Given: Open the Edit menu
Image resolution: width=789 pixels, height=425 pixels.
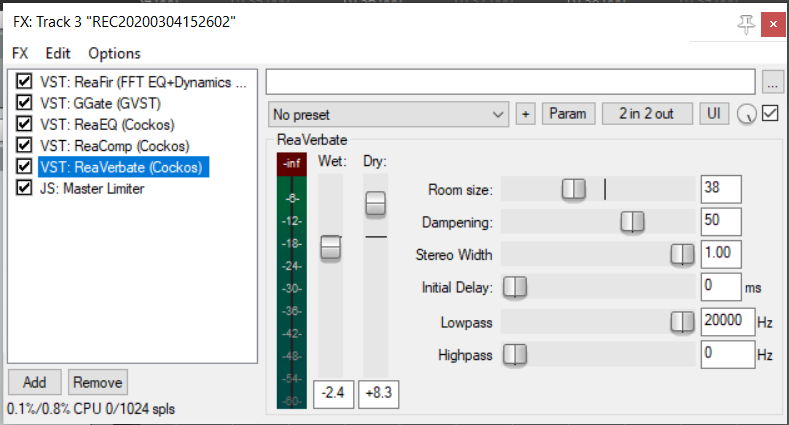Looking at the screenshot, I should click(58, 53).
